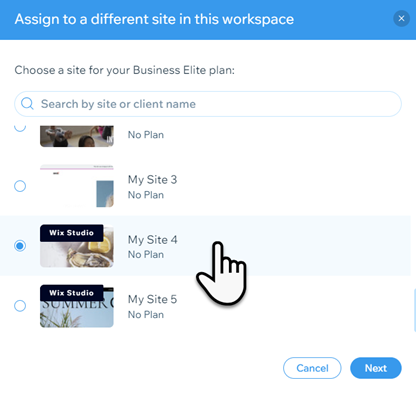Click the My Site 5 name label
Image resolution: width=416 pixels, height=400 pixels.
[x=152, y=299]
